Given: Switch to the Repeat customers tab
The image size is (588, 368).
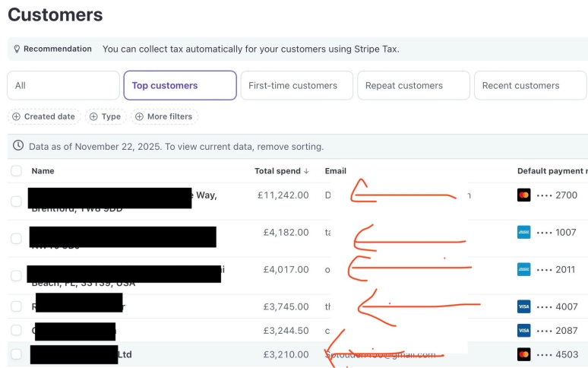Looking at the screenshot, I should pos(413,85).
